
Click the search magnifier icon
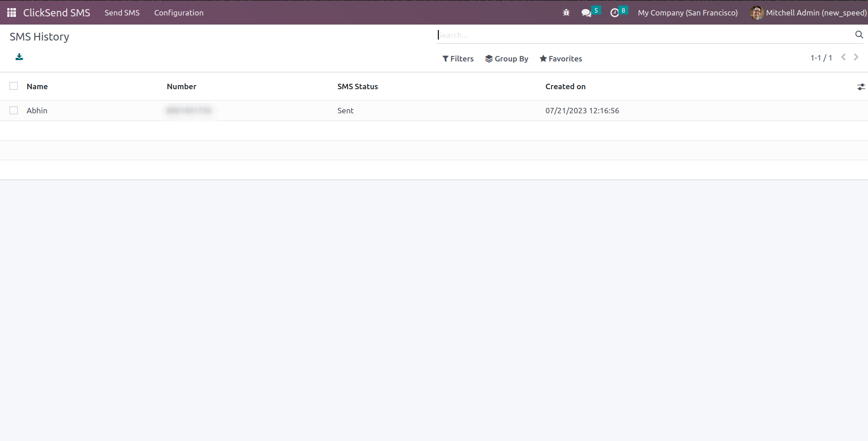pyautogui.click(x=859, y=35)
